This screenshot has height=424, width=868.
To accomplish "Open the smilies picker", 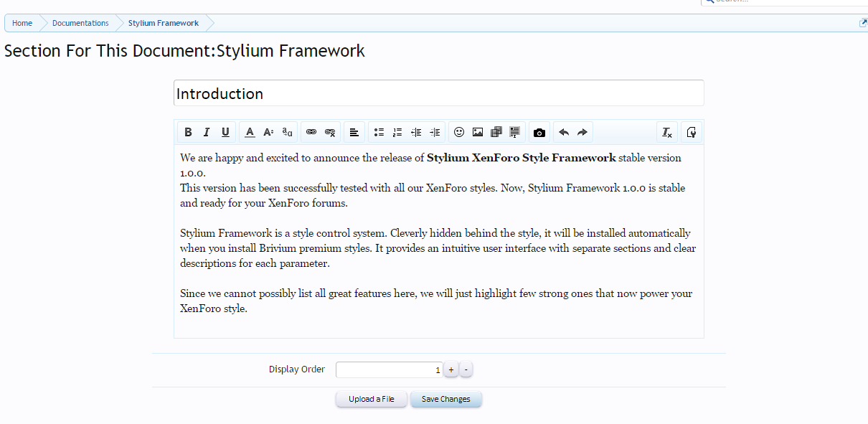I will pos(459,132).
